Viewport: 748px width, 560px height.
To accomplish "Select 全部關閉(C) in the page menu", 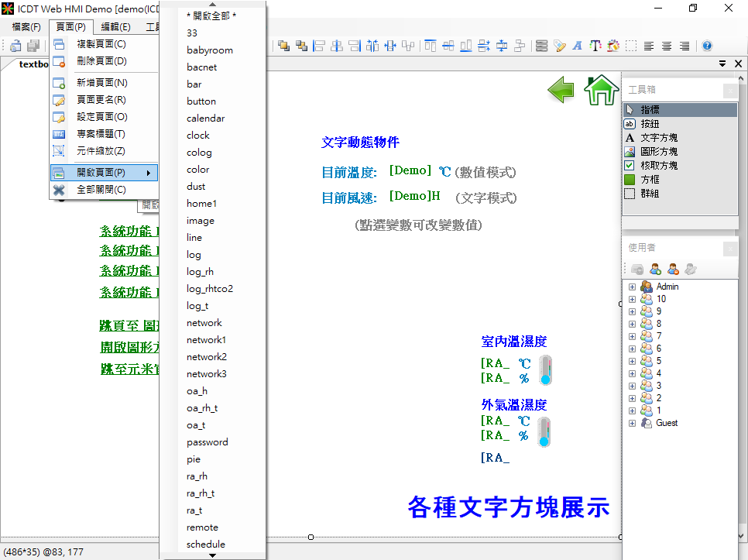I will coord(101,190).
